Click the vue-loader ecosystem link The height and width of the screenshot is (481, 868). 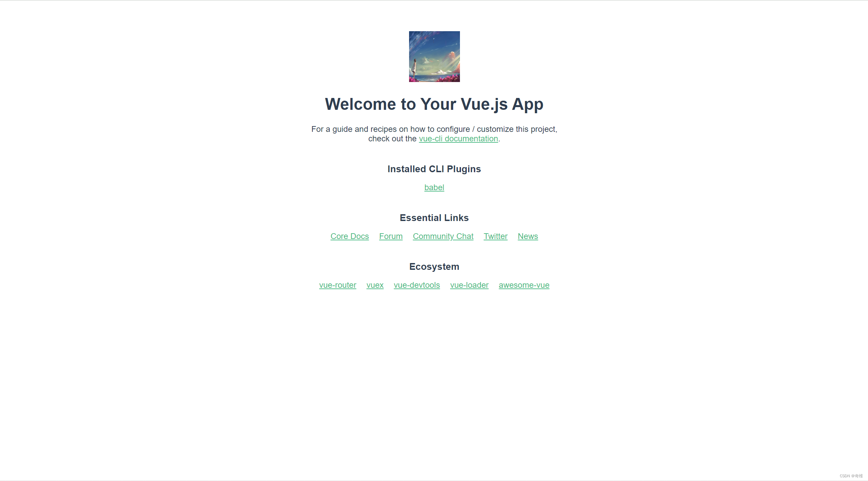click(x=469, y=285)
